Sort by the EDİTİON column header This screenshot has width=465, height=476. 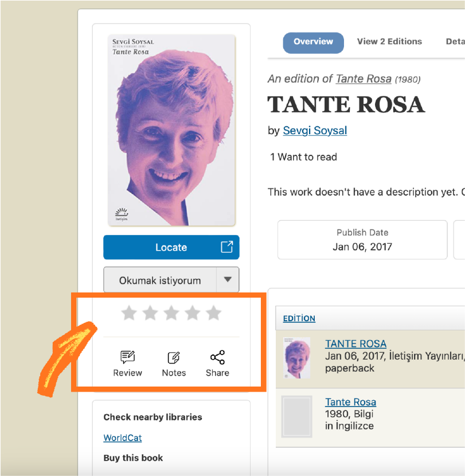click(299, 318)
